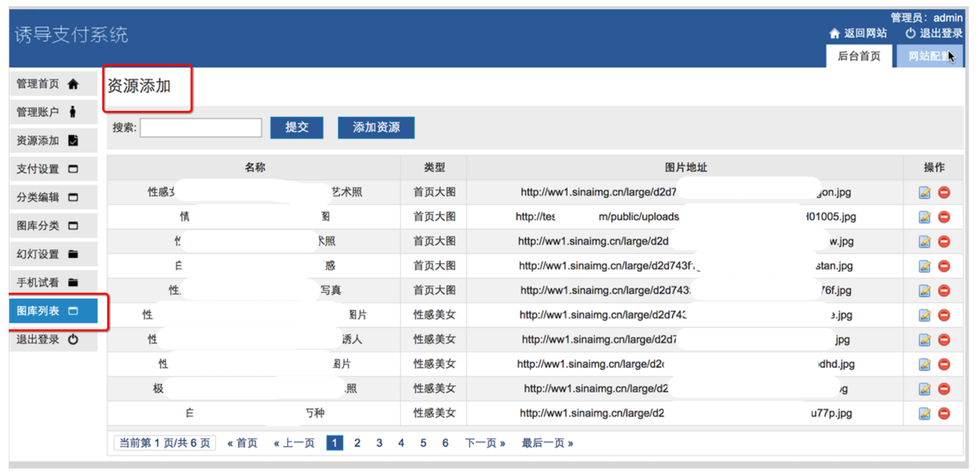Go to page 3 in pagination
The image size is (980, 476).
click(x=379, y=443)
